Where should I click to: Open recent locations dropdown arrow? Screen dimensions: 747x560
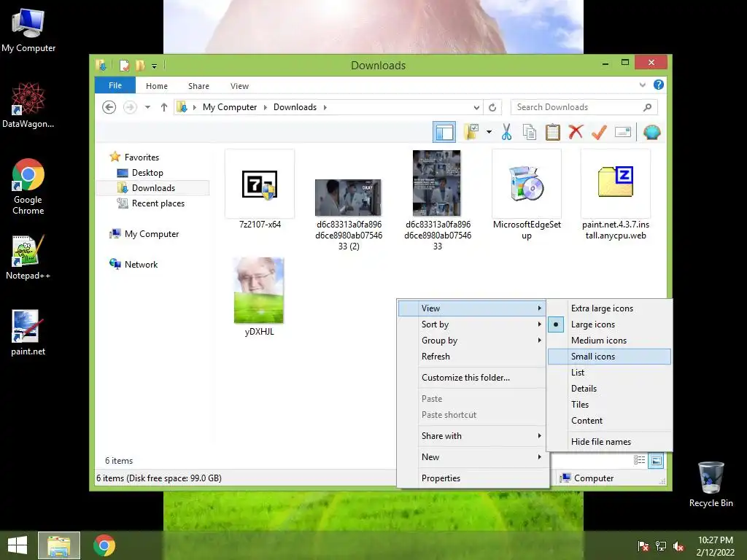[x=147, y=107]
